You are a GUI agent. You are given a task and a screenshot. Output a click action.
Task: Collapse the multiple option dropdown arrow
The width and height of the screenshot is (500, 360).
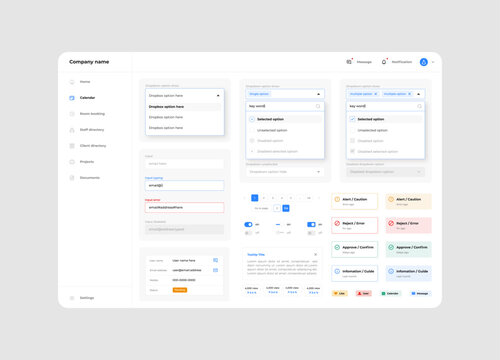[x=419, y=94]
